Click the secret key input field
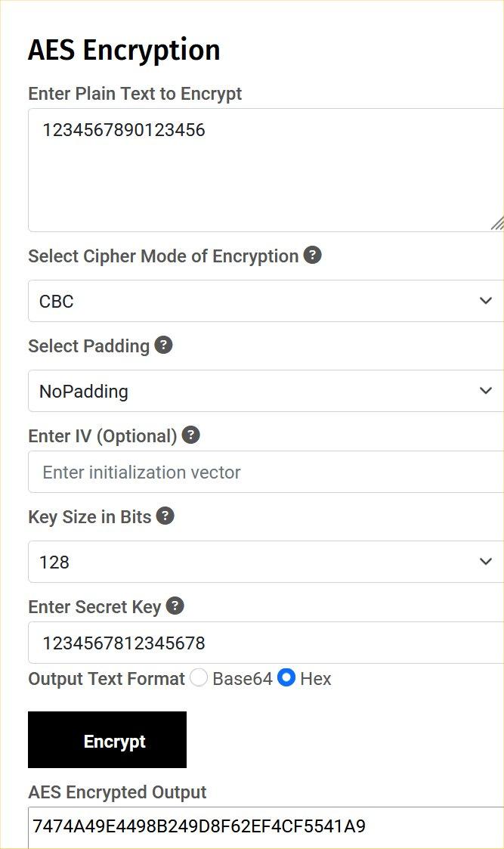The height and width of the screenshot is (849, 504). 264,643
